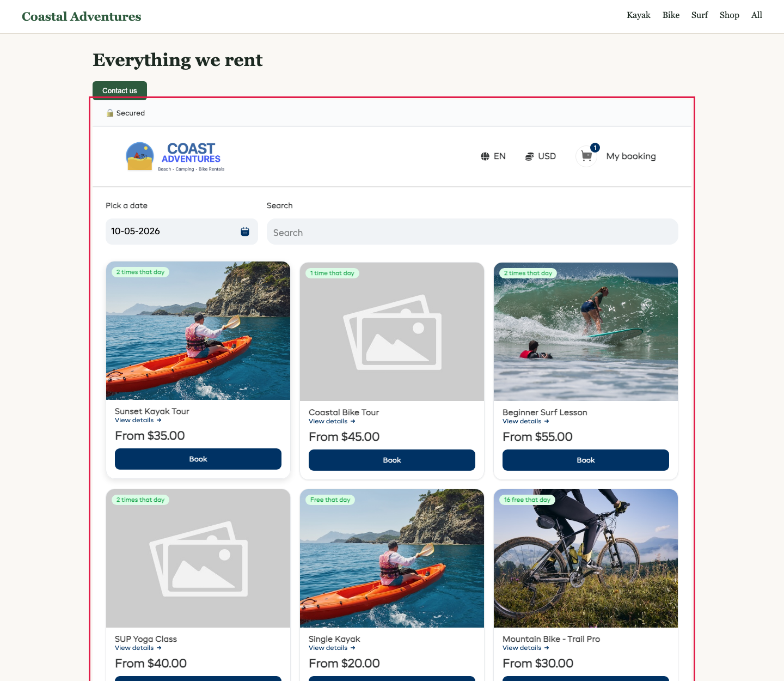
Task: Open the EN language selector
Action: tap(493, 156)
